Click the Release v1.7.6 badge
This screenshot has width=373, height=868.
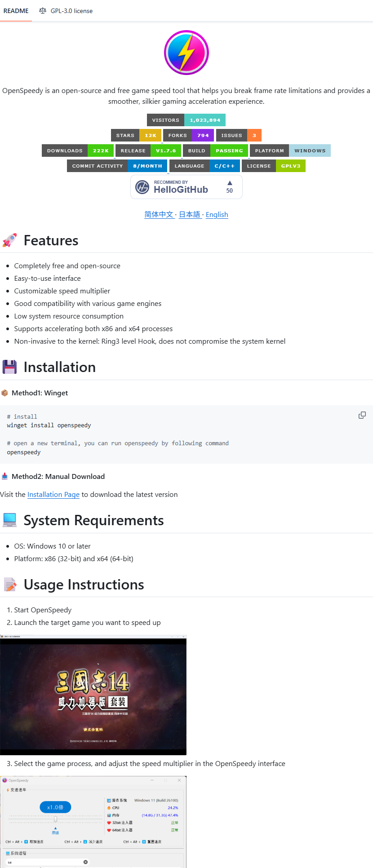click(148, 151)
